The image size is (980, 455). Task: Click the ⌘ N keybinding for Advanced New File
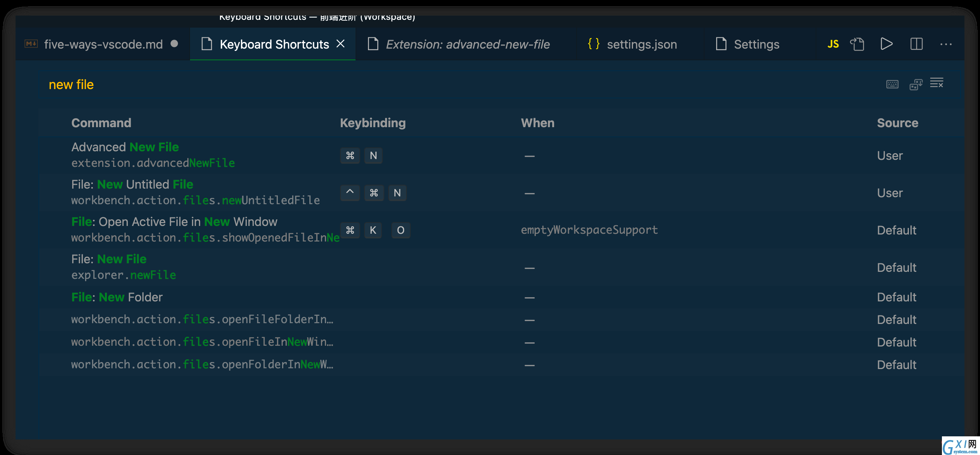pos(361,156)
